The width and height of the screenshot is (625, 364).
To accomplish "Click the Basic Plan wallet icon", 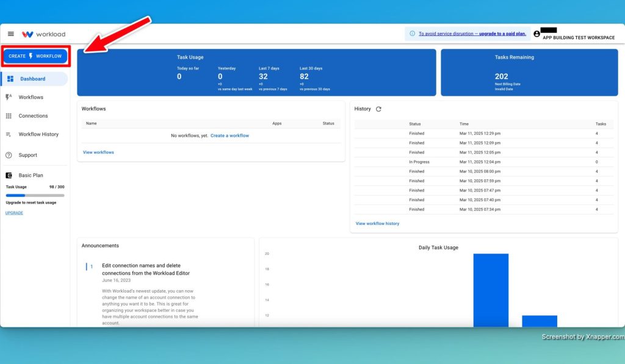I will point(9,175).
